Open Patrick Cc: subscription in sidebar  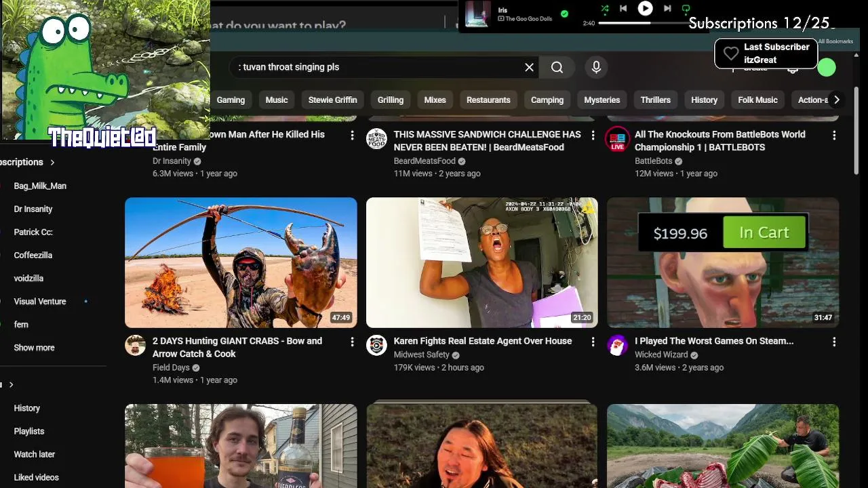pyautogui.click(x=33, y=232)
